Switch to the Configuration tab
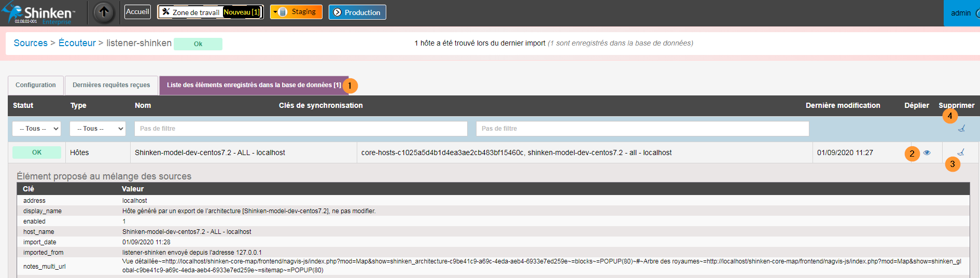Image resolution: width=980 pixels, height=278 pixels. pyautogui.click(x=35, y=85)
